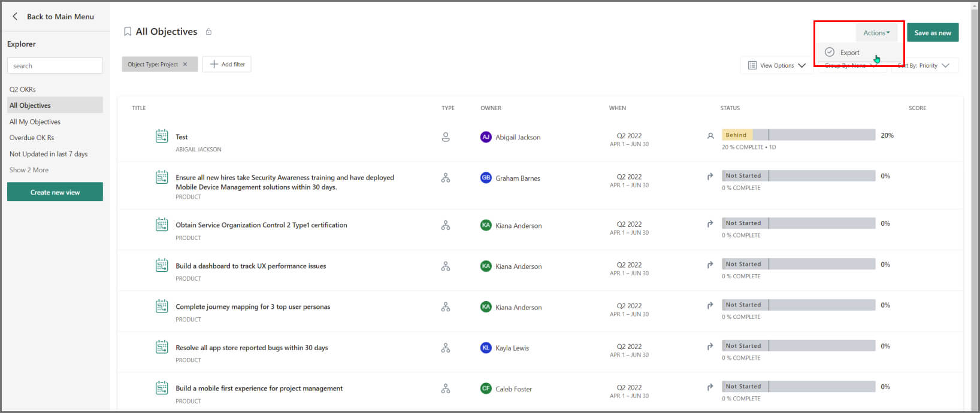Image resolution: width=980 pixels, height=413 pixels.
Task: Remove the Object Type: Project filter
Action: click(185, 65)
